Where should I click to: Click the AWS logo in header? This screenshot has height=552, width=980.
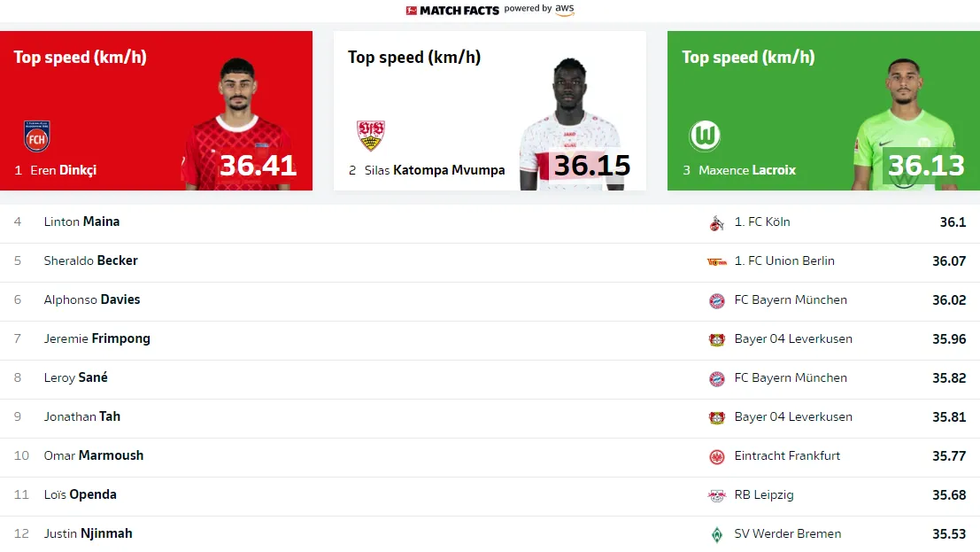[x=565, y=10]
